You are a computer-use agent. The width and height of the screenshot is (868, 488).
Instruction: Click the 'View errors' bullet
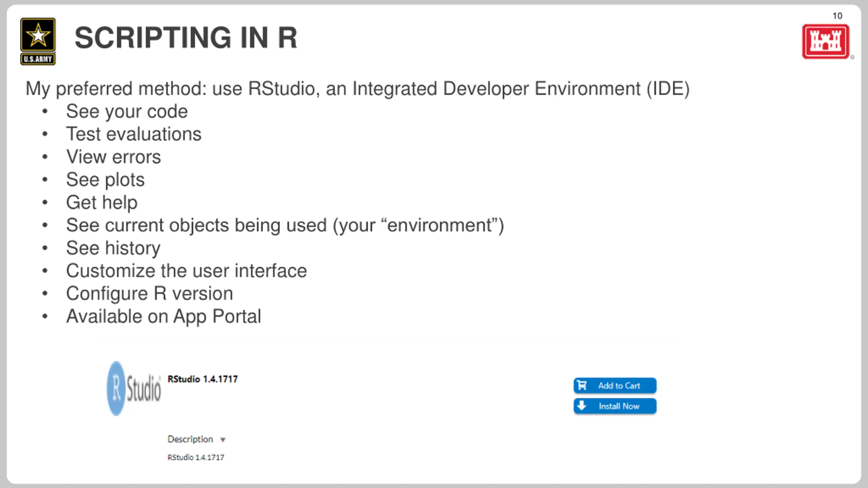(114, 157)
